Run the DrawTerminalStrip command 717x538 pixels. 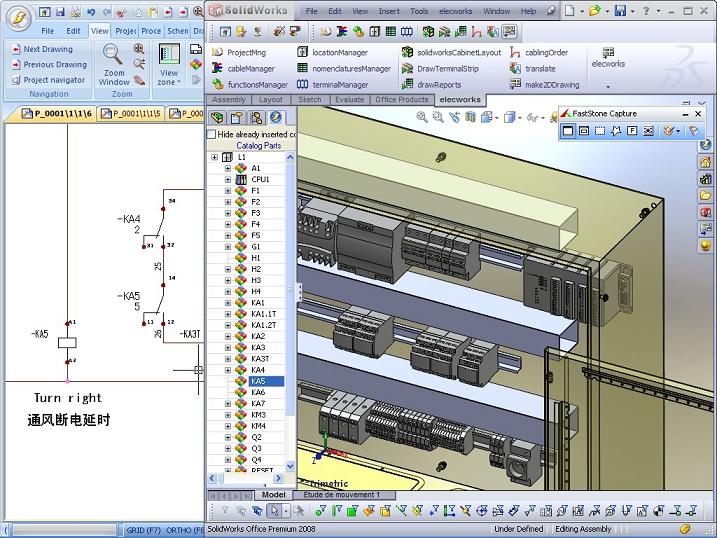pyautogui.click(x=440, y=69)
